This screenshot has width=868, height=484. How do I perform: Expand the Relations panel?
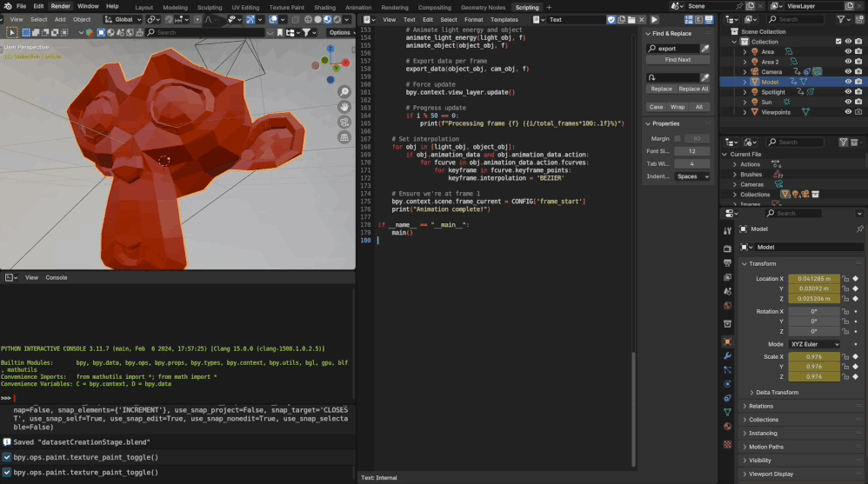click(803, 406)
